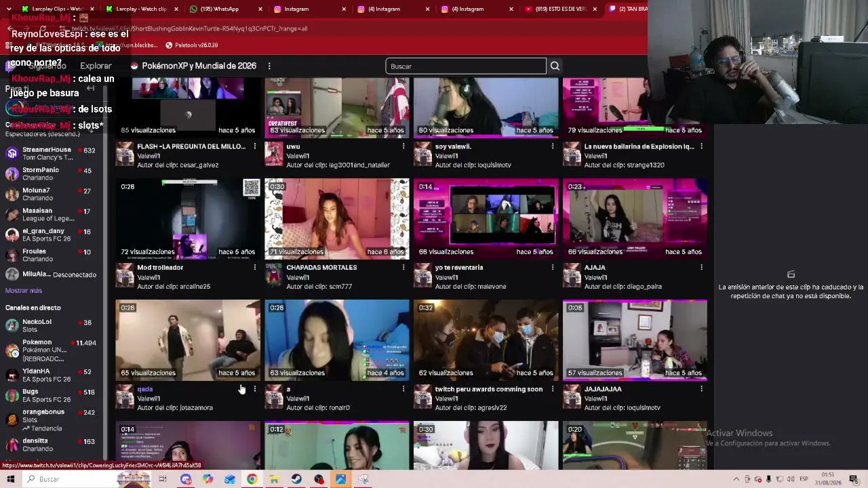Open options for CHAPADAS MORTALES clip

coord(403,268)
